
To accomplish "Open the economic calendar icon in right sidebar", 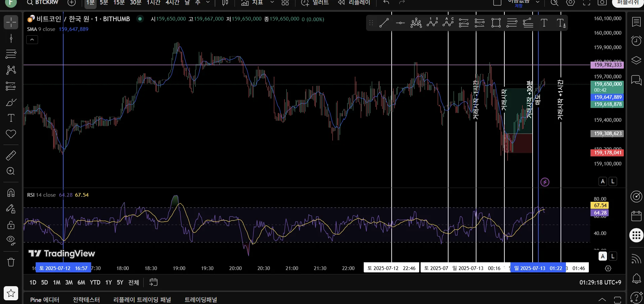I will (636, 216).
